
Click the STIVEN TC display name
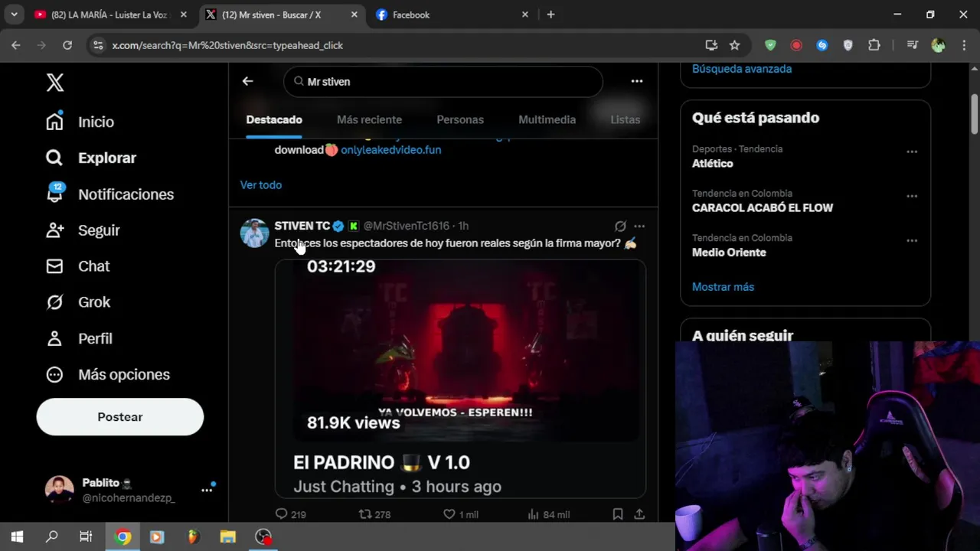click(x=302, y=226)
